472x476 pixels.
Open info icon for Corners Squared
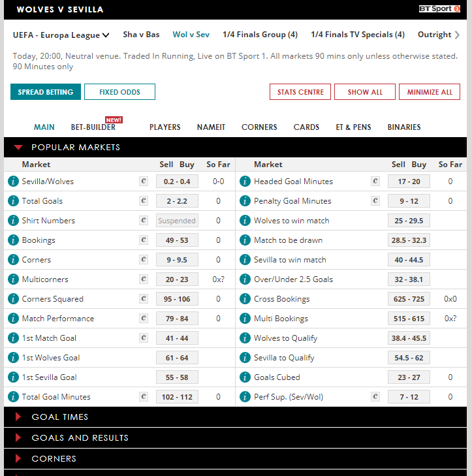[13, 298]
